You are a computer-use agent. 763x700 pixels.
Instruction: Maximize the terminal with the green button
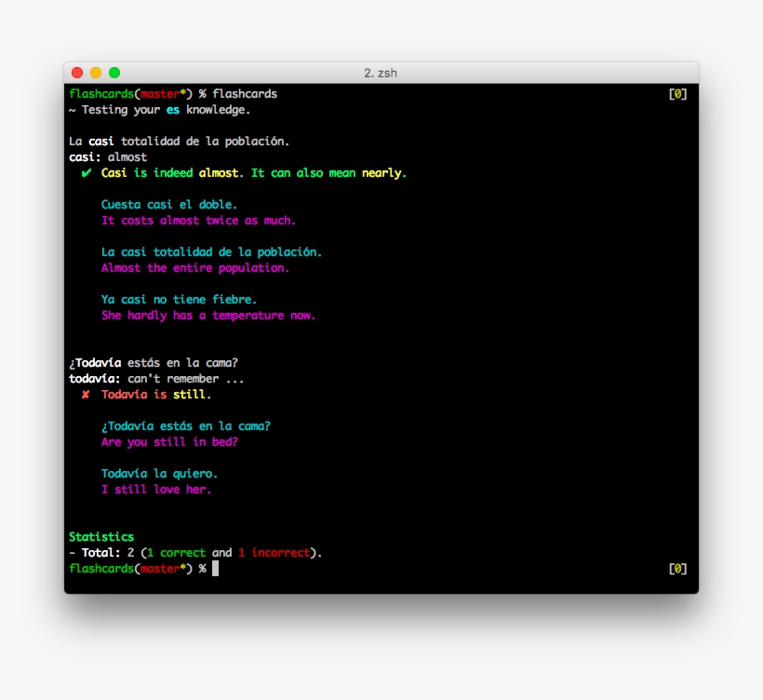(114, 73)
